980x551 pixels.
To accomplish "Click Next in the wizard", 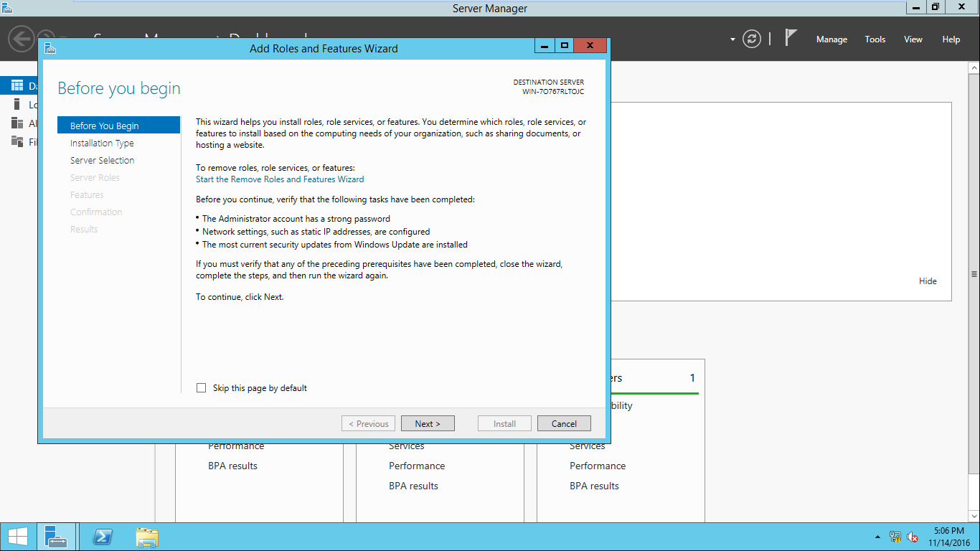I will (428, 423).
